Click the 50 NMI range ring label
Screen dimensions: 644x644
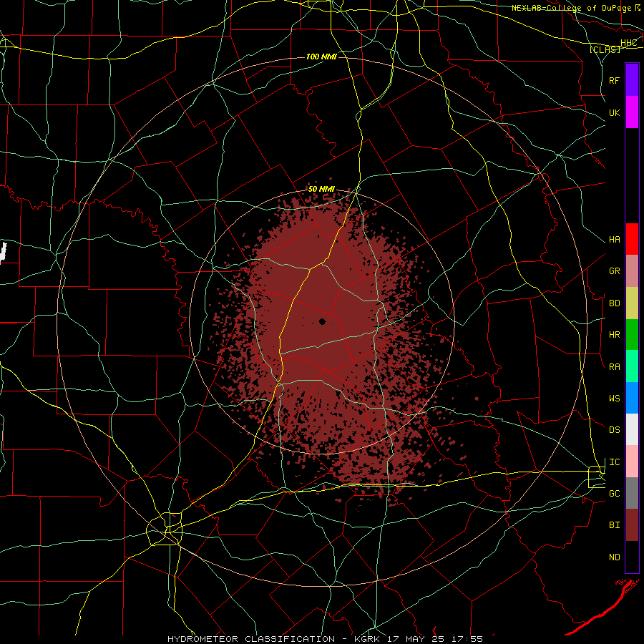pos(321,190)
